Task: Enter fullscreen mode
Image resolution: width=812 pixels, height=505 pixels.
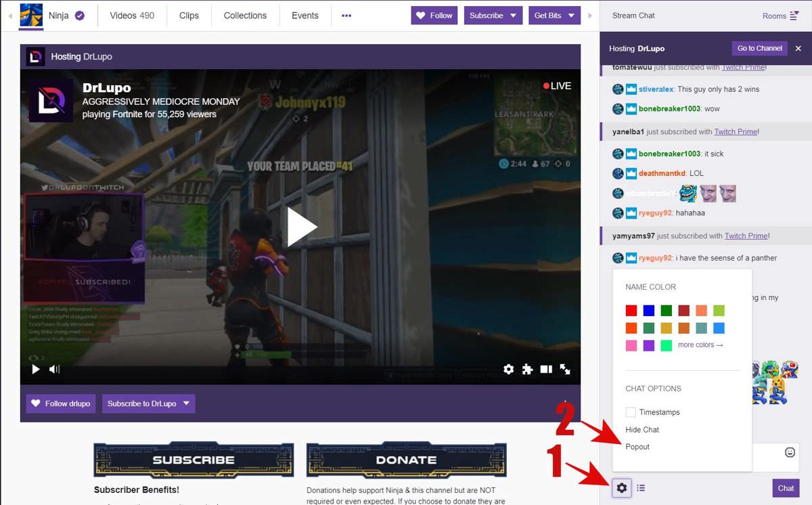Action: click(x=565, y=369)
